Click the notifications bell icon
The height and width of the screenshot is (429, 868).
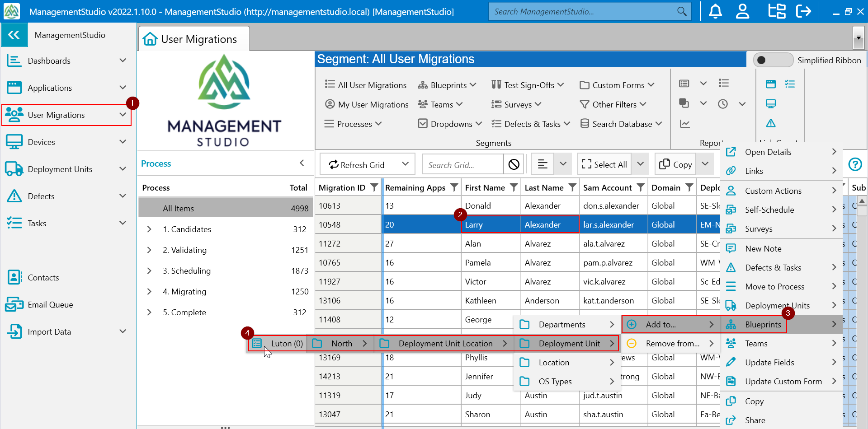point(715,11)
